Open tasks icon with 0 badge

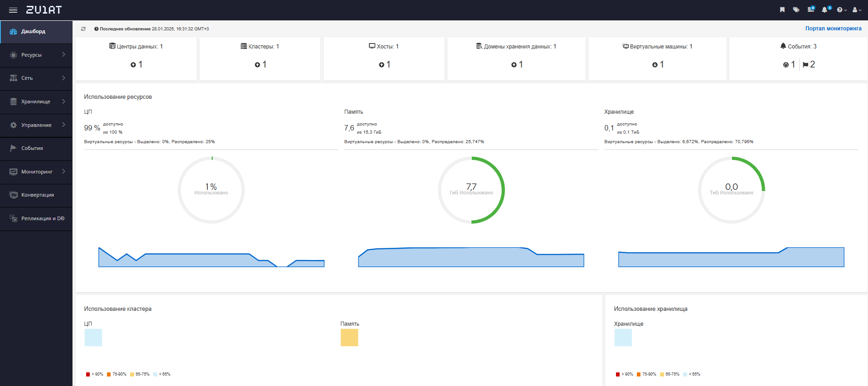811,9
